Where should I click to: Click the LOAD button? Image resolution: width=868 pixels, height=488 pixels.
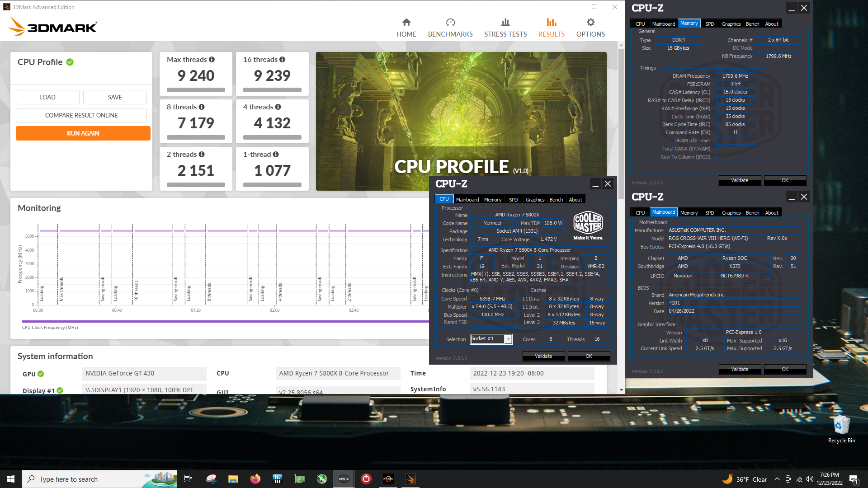47,97
